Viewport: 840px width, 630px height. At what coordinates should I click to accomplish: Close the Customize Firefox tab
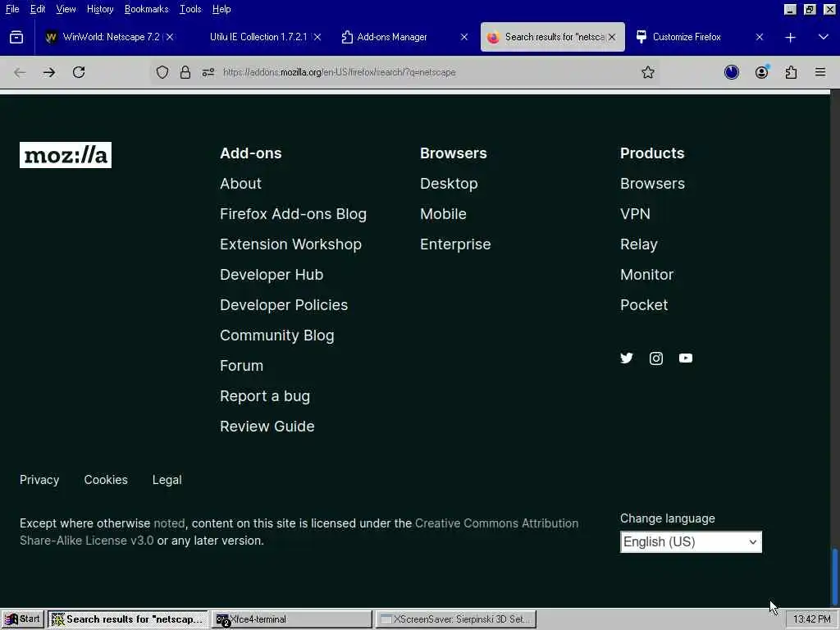[759, 37]
